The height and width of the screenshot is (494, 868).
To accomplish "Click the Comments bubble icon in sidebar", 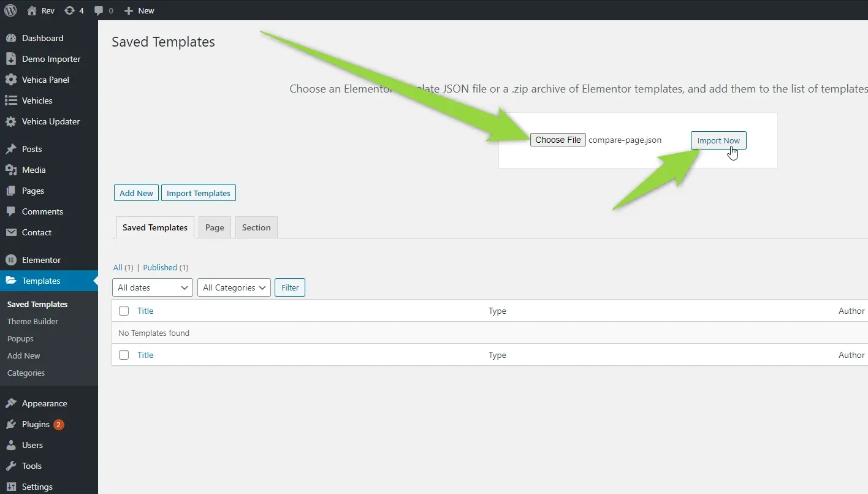I will 11,211.
